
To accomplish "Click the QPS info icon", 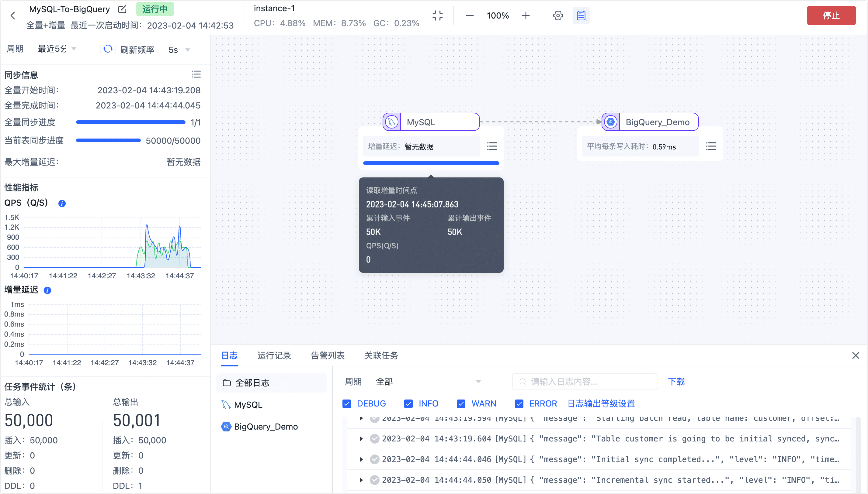I will 62,203.
